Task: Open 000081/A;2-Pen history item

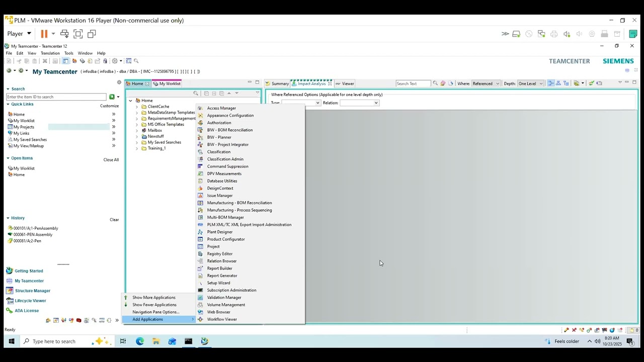Action: 27,241
